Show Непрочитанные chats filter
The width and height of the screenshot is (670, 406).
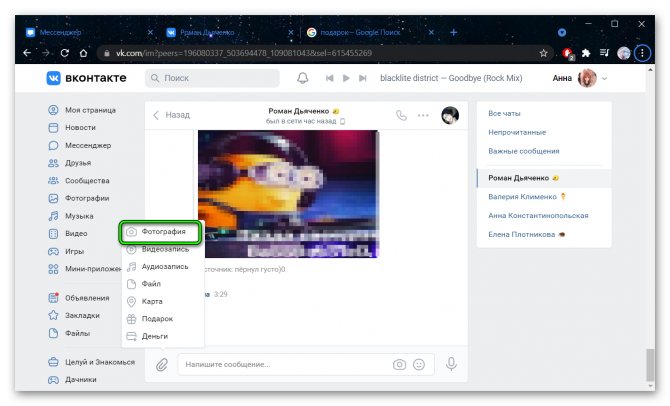tap(517, 132)
